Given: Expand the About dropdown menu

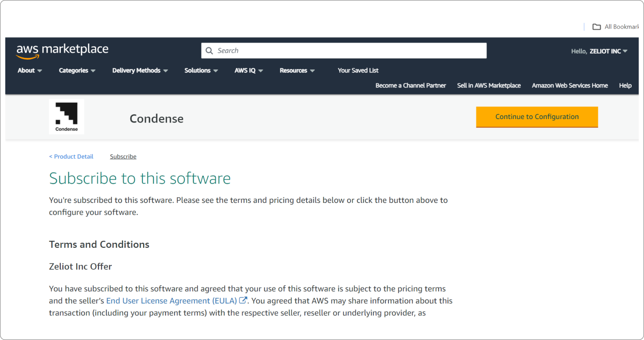Looking at the screenshot, I should pyautogui.click(x=30, y=70).
